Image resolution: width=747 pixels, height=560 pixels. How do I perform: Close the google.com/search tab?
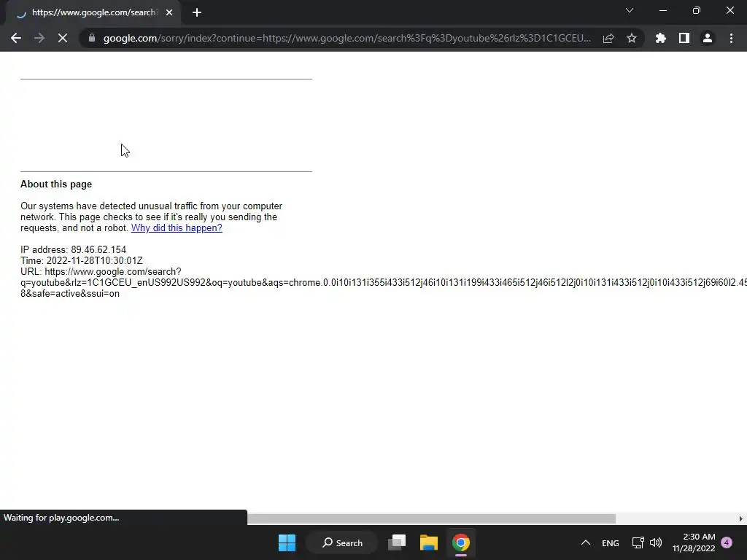169,13
